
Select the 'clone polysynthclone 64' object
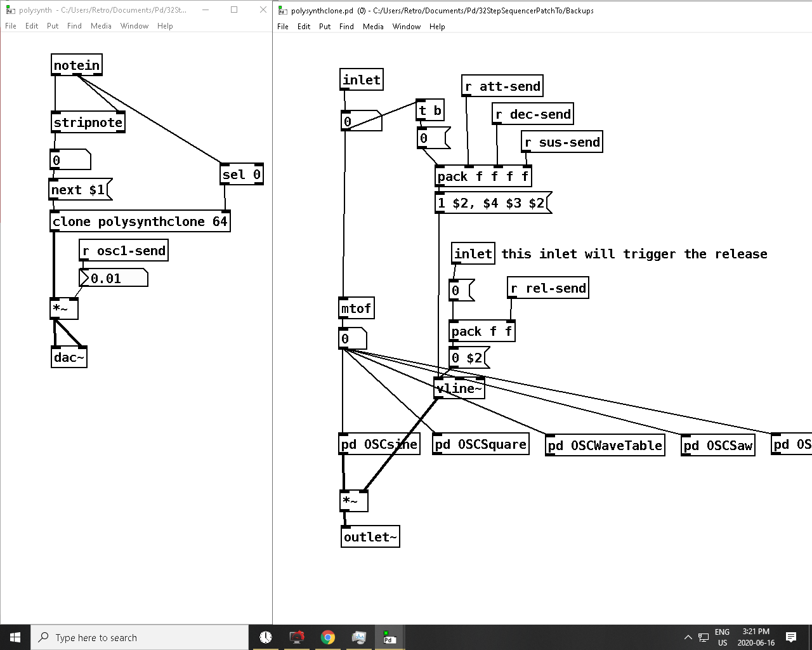(x=140, y=222)
